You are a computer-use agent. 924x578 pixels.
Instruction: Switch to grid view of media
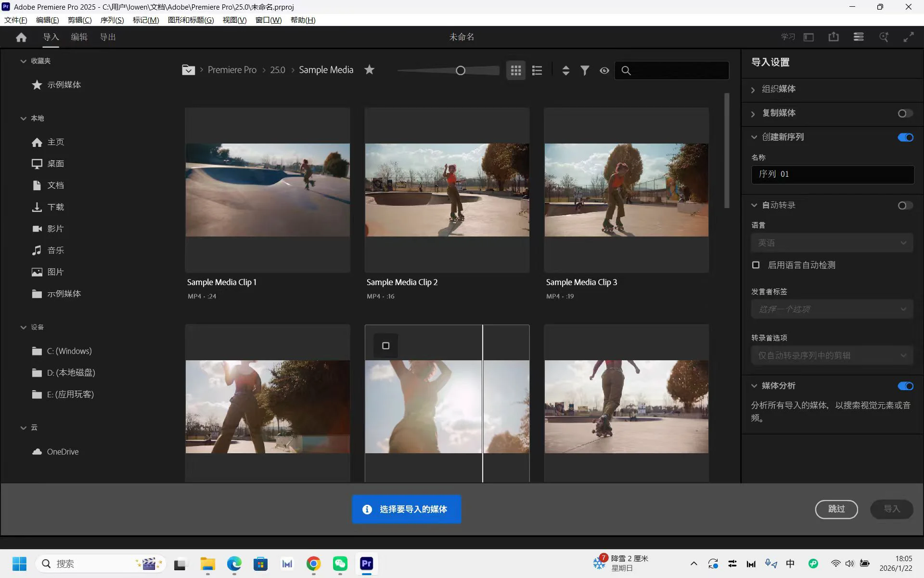pyautogui.click(x=516, y=70)
